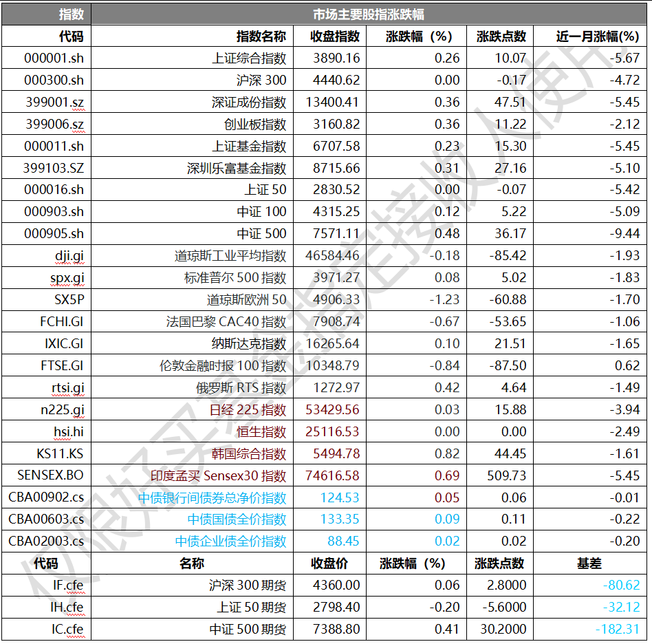Screen dimensions: 652x644
Task: Click the 创业板指数 name cell
Action: [x=255, y=125]
